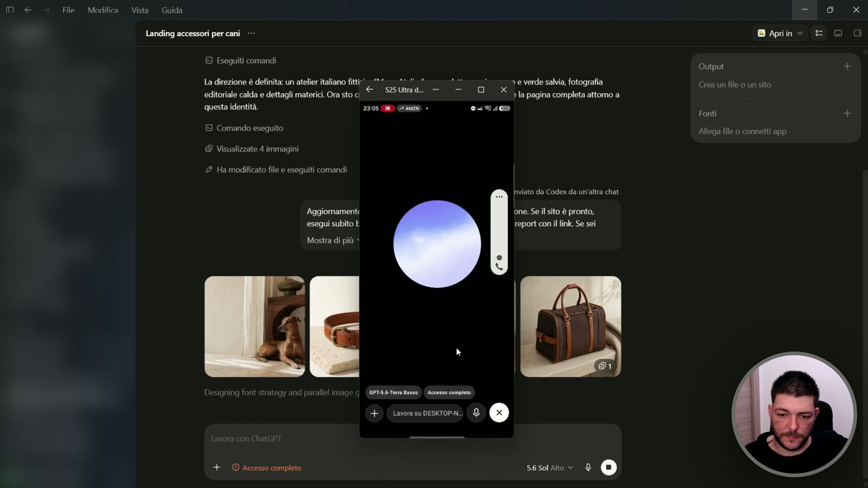Click the Lavora con ChatGPT input field
This screenshot has width=868, height=488.
(412, 439)
